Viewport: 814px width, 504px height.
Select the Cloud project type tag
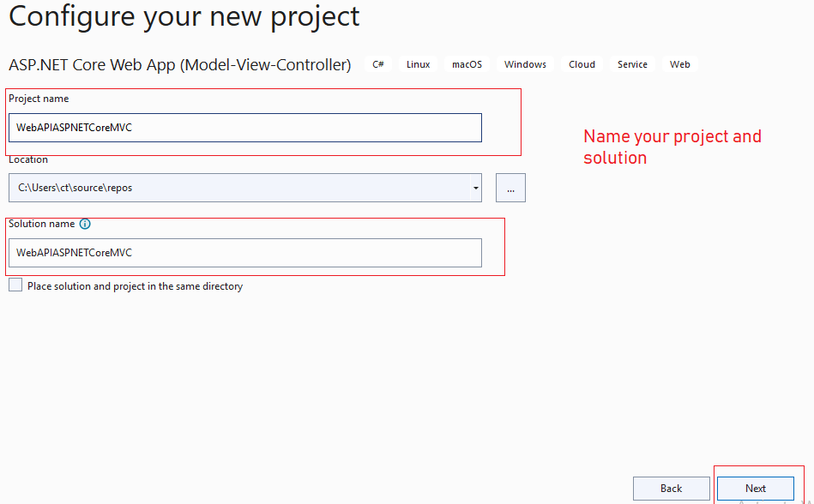[x=582, y=63]
